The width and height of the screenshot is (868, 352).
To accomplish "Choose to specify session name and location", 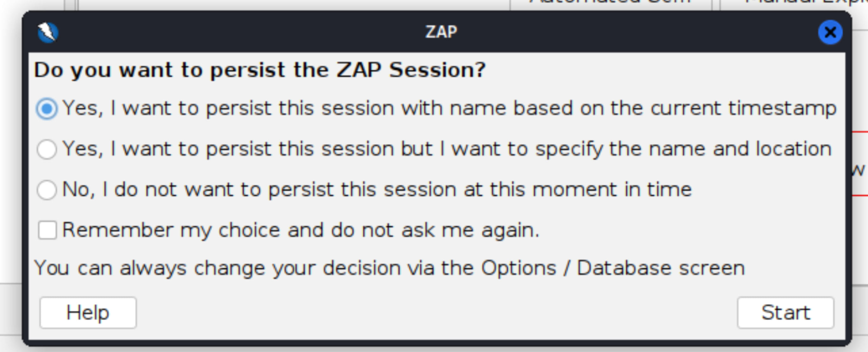I will (x=48, y=148).
